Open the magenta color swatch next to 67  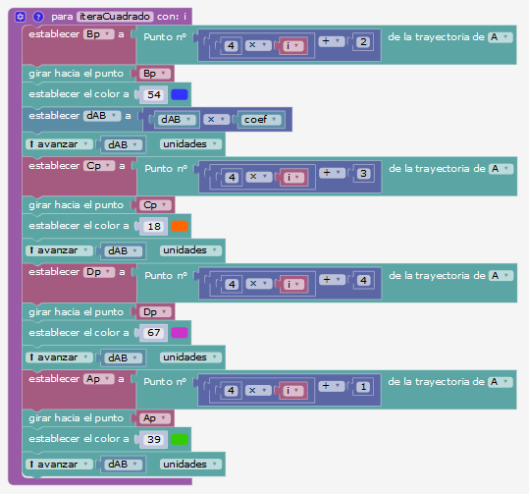tap(179, 333)
